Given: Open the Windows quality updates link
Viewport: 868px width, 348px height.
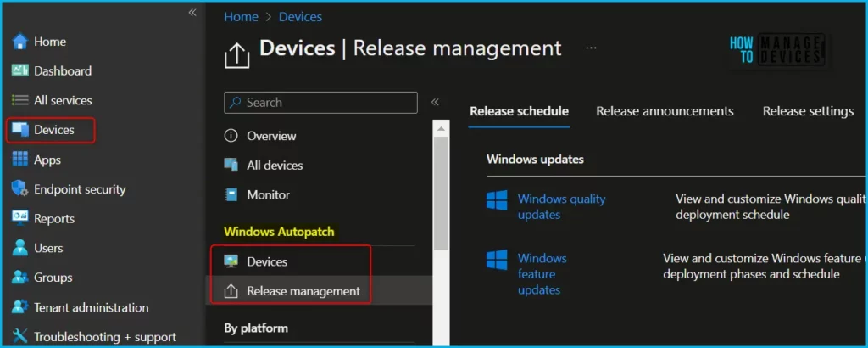Looking at the screenshot, I should [x=561, y=207].
